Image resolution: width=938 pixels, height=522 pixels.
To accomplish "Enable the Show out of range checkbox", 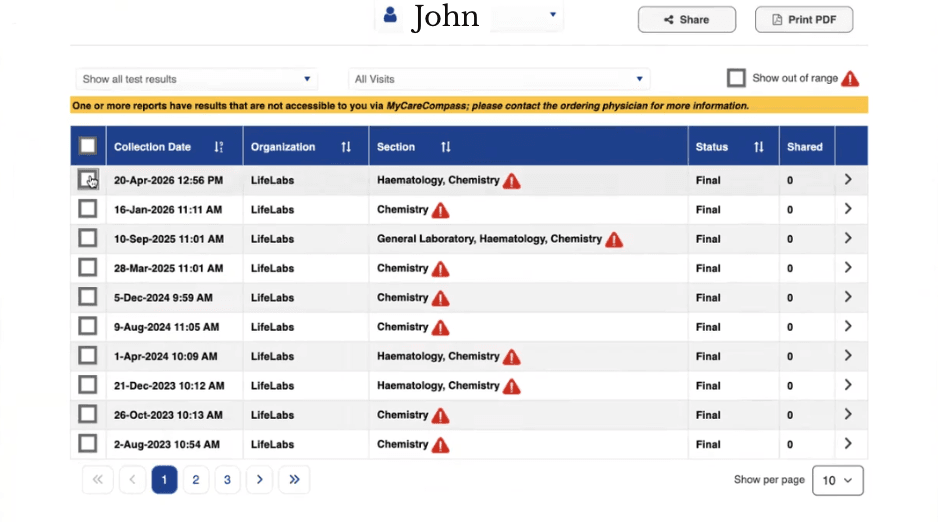I will tap(736, 78).
